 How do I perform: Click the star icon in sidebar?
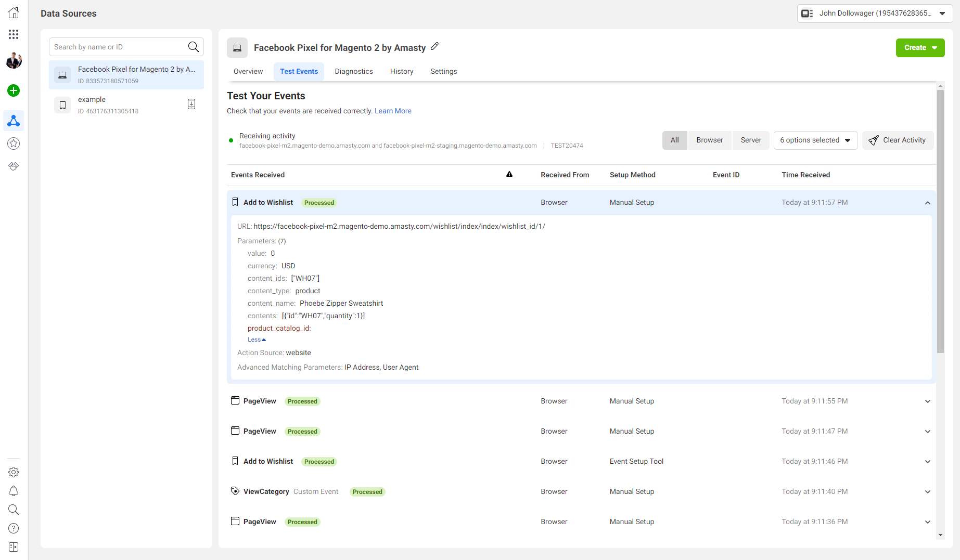coord(14,144)
